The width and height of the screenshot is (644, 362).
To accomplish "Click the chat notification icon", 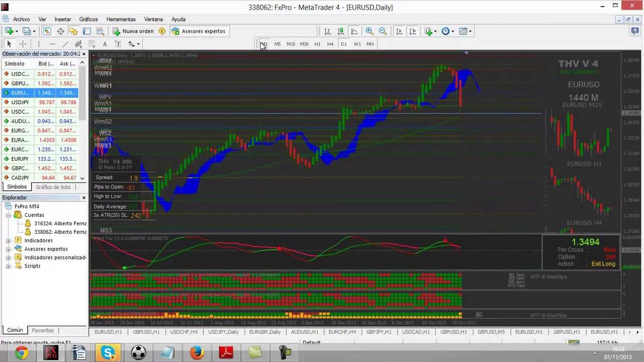I will [635, 31].
